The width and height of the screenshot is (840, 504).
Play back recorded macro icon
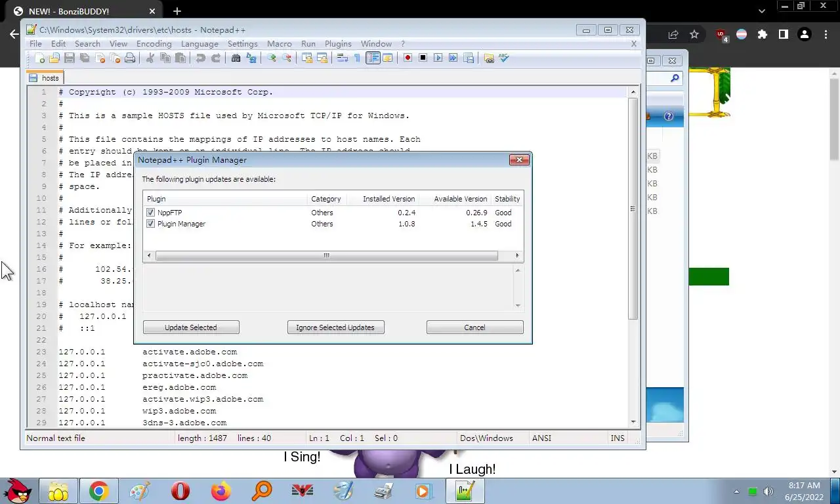438,58
